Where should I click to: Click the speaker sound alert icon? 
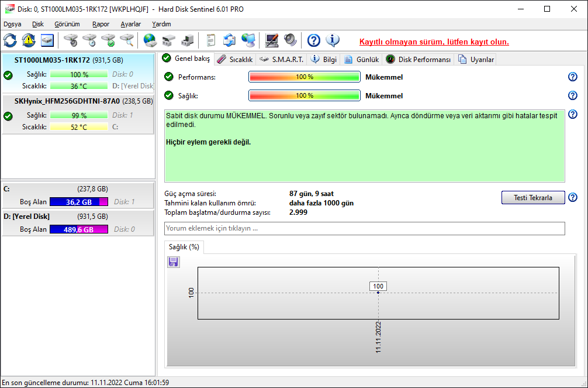[x=290, y=40]
